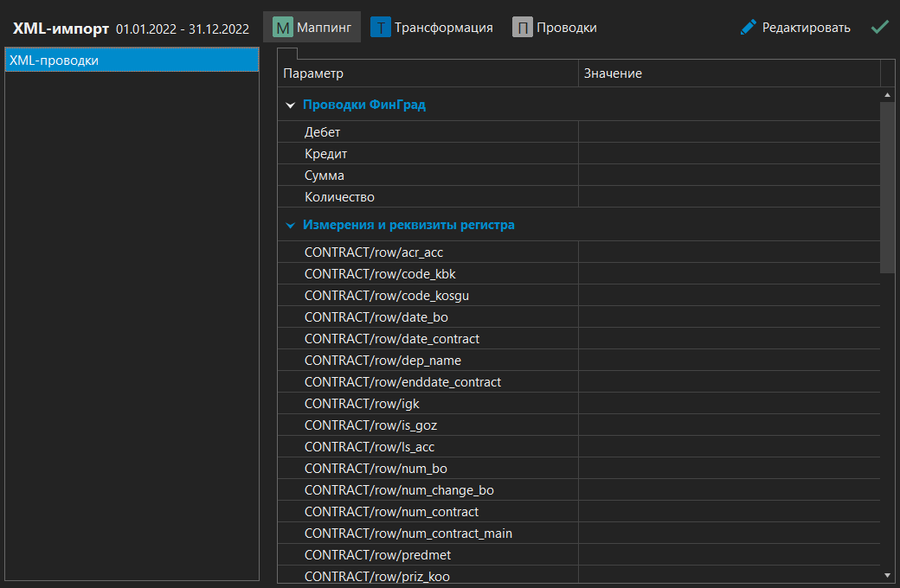Screen dimensions: 900x588
Task: Collapse the Проводки ФинГрад section
Action: click(x=291, y=105)
